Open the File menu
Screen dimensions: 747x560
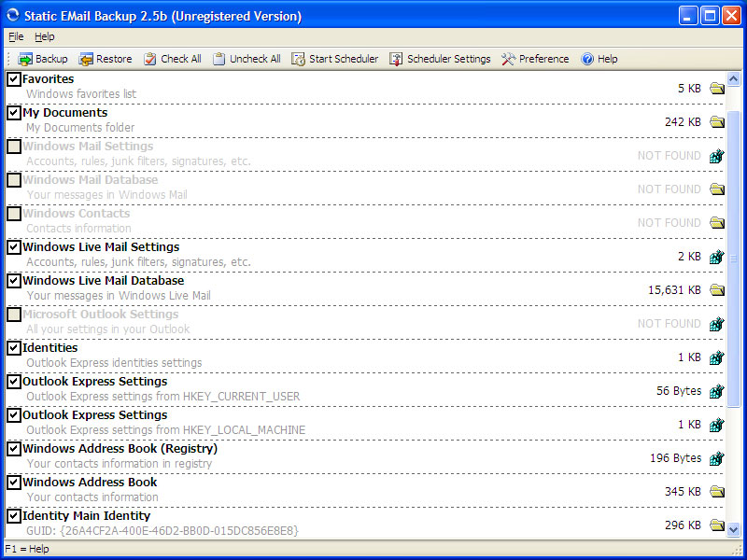pyautogui.click(x=16, y=36)
